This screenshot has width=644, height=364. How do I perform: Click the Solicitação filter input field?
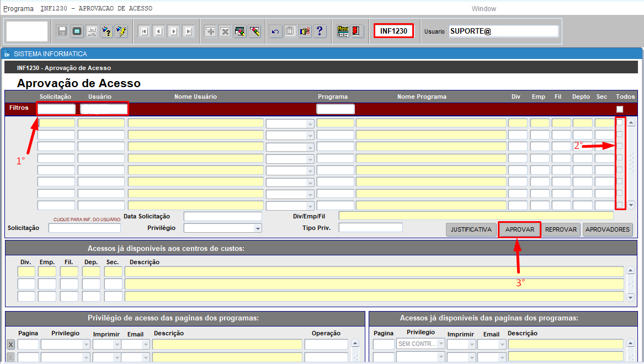click(x=56, y=109)
